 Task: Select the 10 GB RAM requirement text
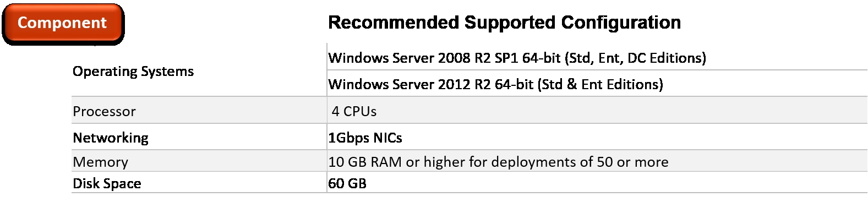pos(498,162)
